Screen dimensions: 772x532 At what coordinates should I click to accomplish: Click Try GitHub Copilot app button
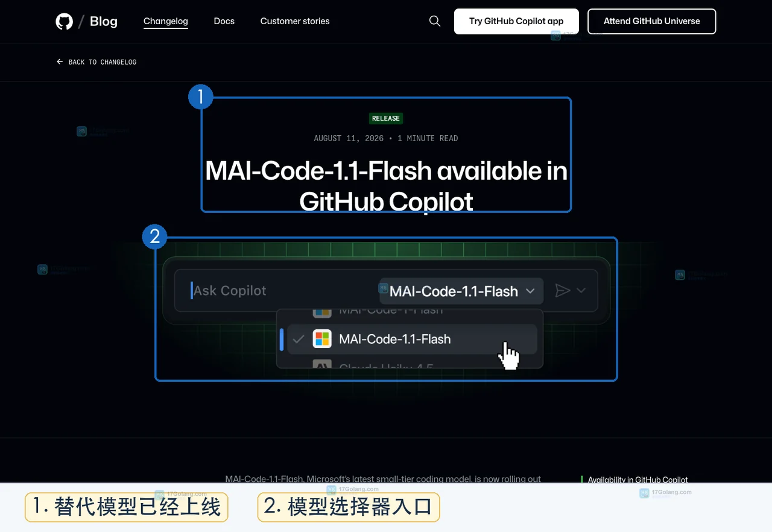516,21
